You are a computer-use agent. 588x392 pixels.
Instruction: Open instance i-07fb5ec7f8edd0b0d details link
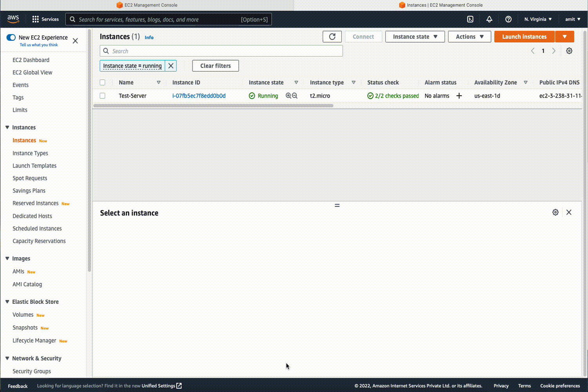199,95
